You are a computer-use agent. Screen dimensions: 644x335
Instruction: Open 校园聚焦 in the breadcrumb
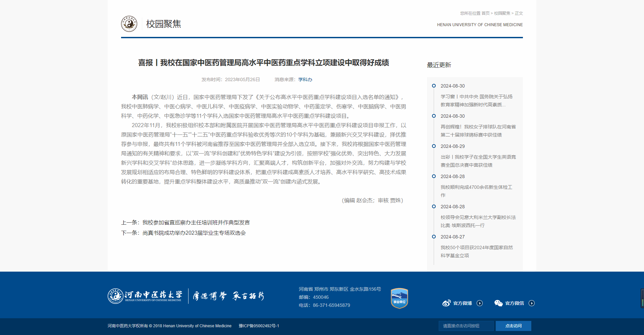pyautogui.click(x=502, y=13)
